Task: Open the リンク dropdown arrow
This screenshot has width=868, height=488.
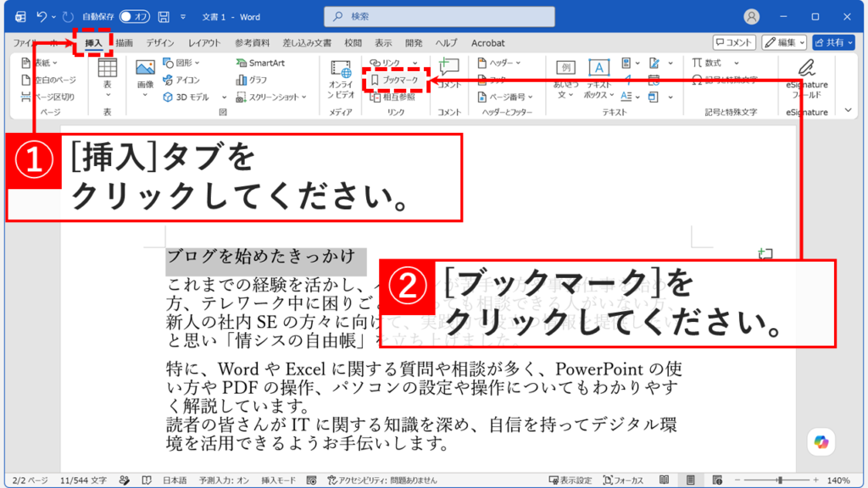Action: 415,63
